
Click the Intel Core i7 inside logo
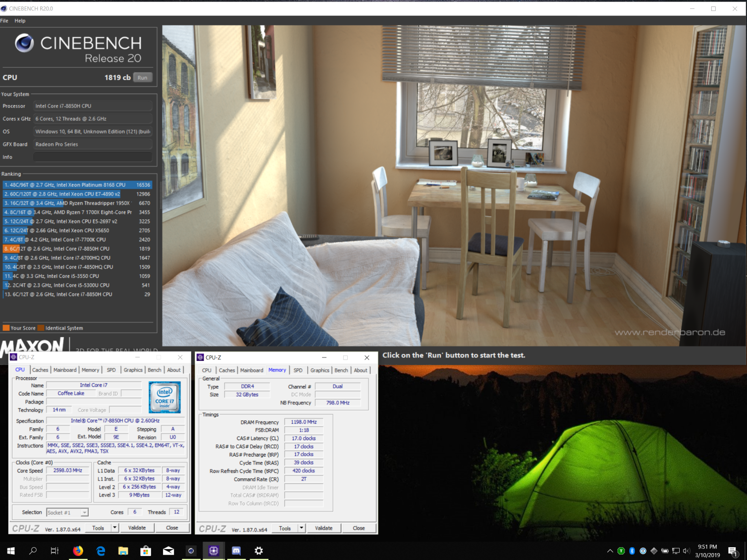click(165, 397)
